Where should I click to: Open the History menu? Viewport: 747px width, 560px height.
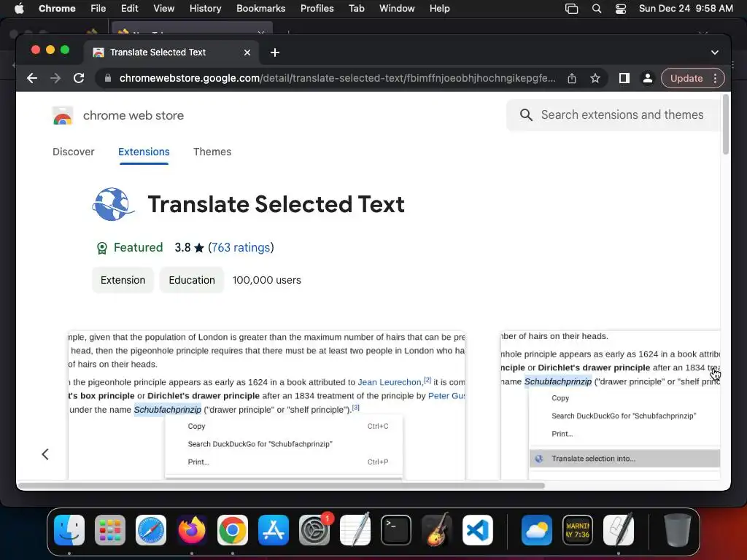pos(205,9)
